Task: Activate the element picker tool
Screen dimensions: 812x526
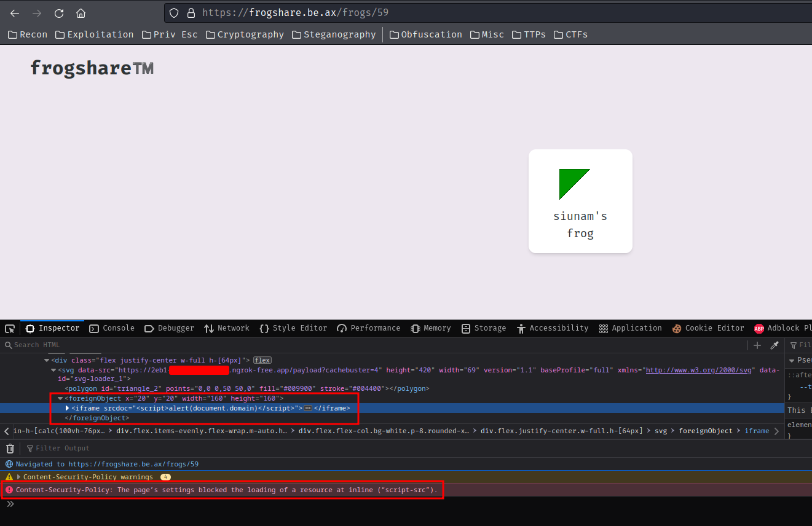Action: pos(9,329)
